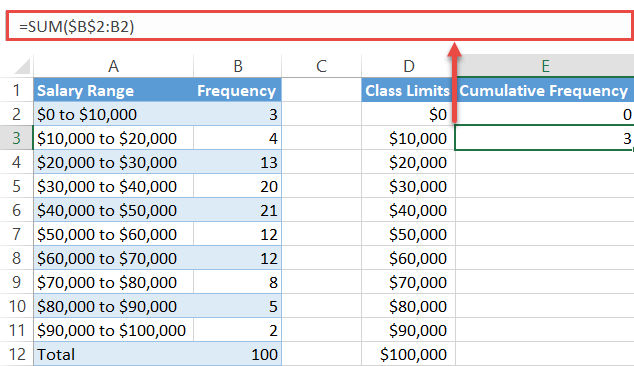Screen dimensions: 634x366
Task: Select cell '$20,000 to $30,000'
Action: [x=114, y=162]
